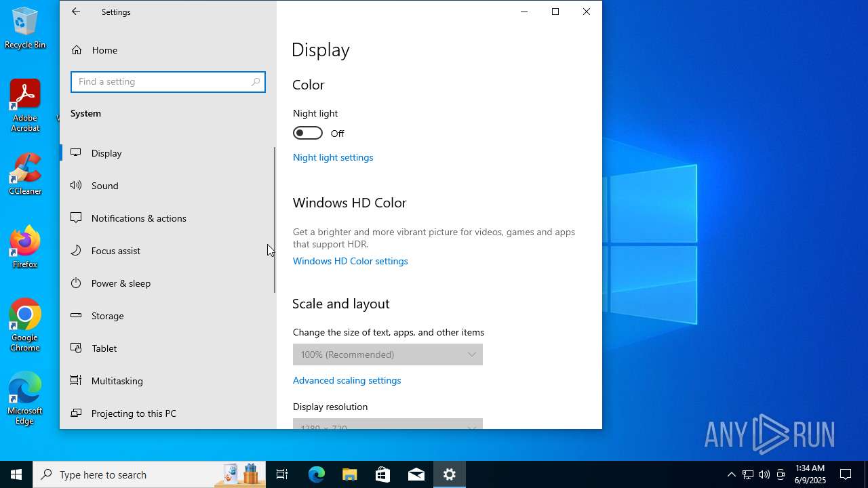Open Recycle Bin desktop icon
Image resolution: width=868 pixels, height=488 pixels.
pos(25,28)
